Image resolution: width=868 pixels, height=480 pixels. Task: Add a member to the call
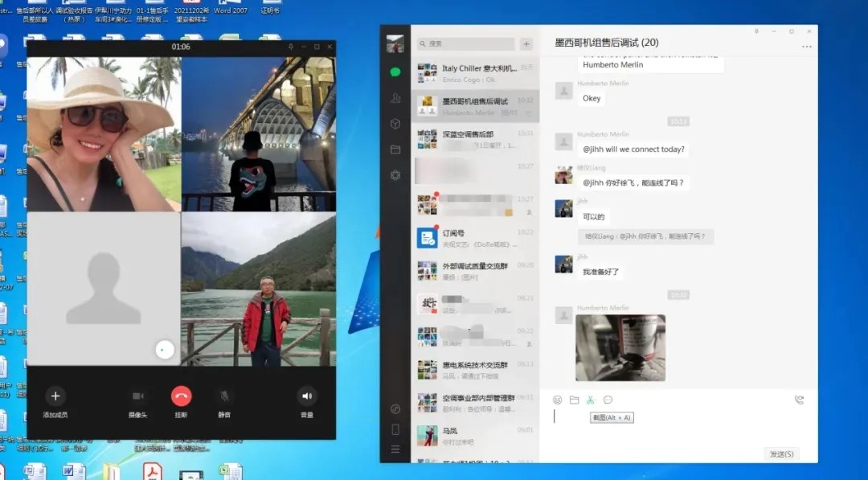[55, 396]
